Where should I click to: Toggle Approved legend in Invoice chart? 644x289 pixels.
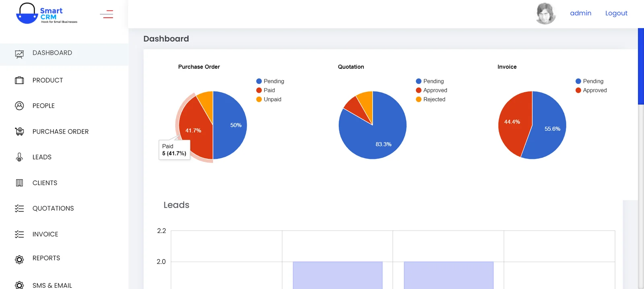(x=591, y=90)
